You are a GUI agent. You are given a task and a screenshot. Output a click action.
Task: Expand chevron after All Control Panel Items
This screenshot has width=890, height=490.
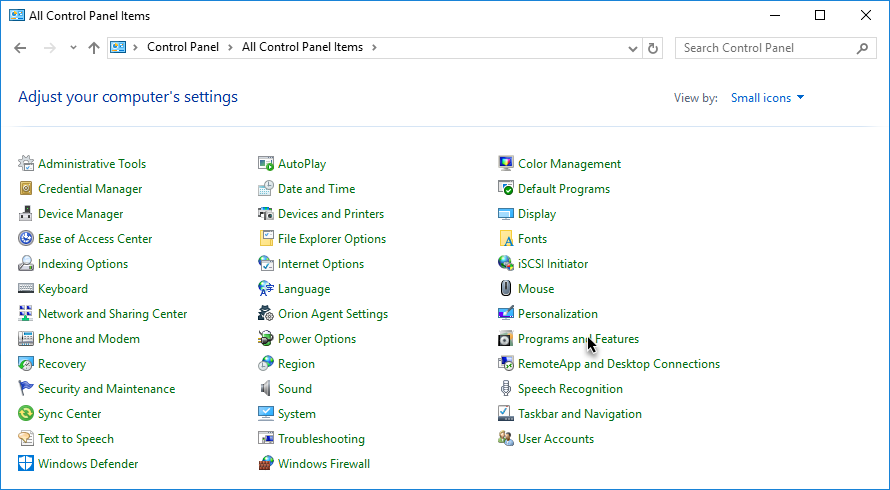(374, 48)
